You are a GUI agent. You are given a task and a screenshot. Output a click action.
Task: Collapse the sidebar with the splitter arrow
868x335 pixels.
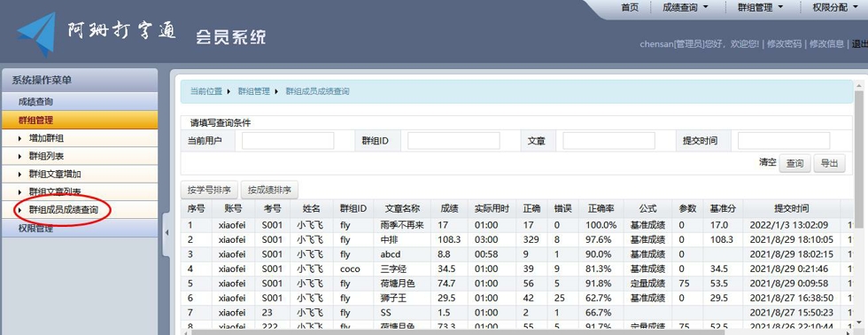167,233
